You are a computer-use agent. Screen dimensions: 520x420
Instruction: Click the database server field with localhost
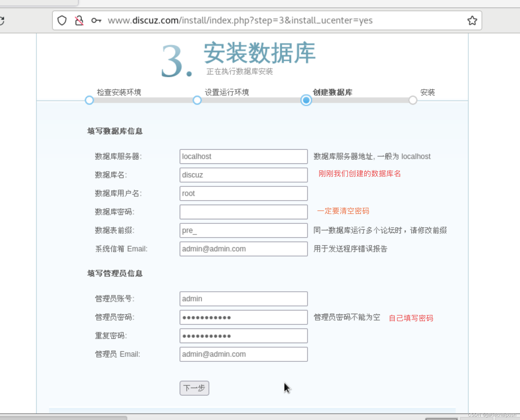pyautogui.click(x=243, y=156)
